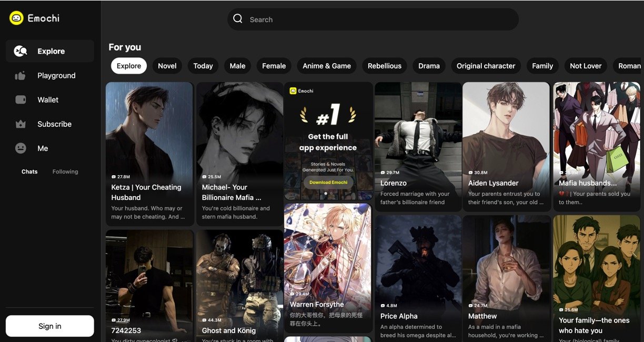The image size is (644, 342).
Task: Click the Explore sidebar icon
Action: [x=21, y=51]
